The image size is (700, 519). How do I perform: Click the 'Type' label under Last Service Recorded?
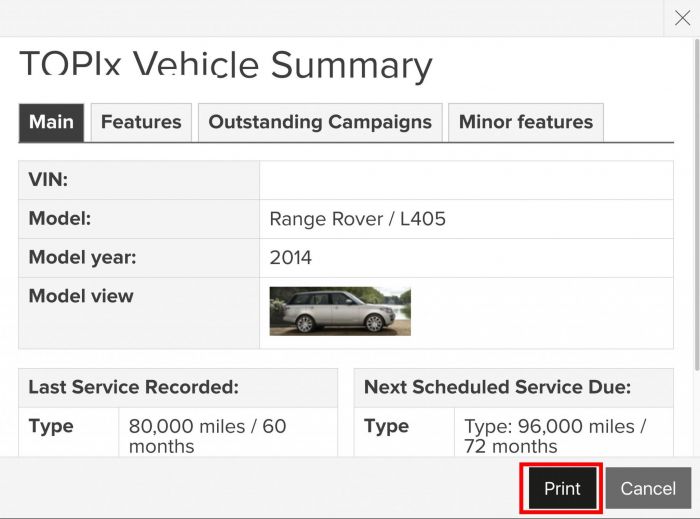(x=51, y=426)
